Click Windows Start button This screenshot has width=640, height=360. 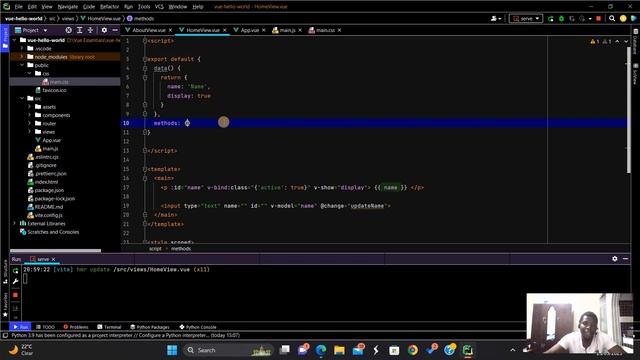[x=172, y=350]
